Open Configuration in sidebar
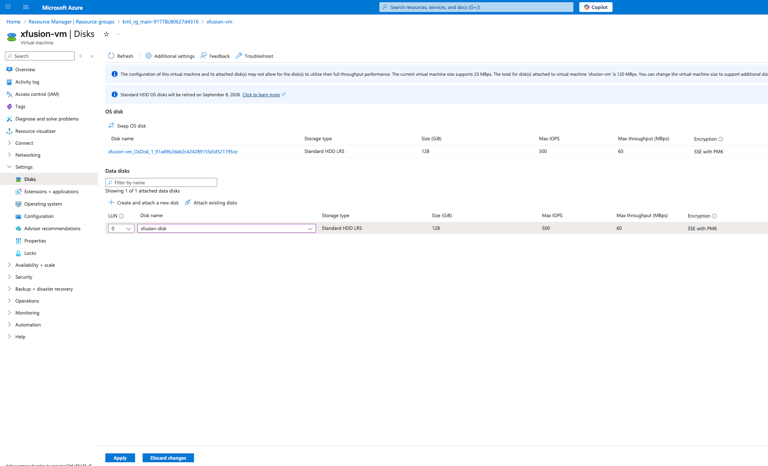Screen dimensions: 768x466 [x=39, y=216]
